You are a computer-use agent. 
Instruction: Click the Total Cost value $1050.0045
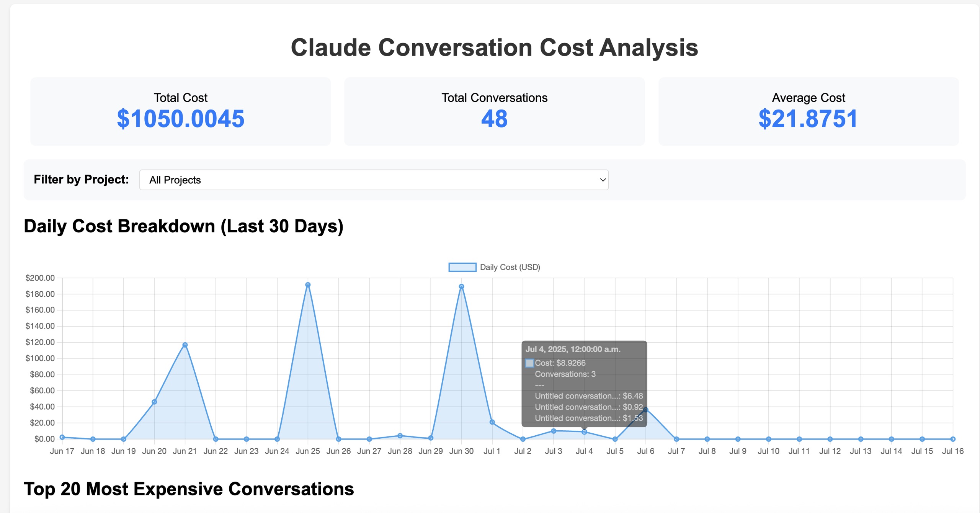[x=181, y=119]
